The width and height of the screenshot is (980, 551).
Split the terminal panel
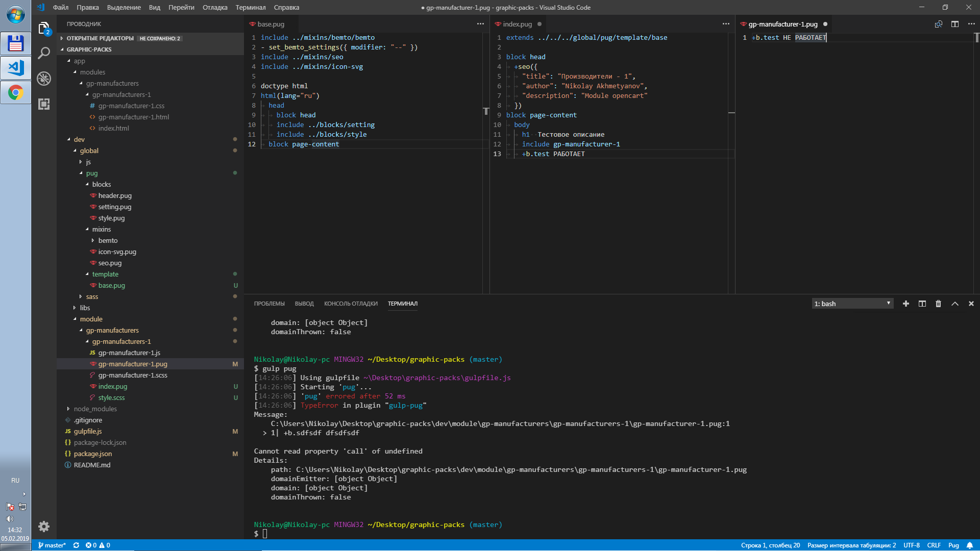pos(922,304)
